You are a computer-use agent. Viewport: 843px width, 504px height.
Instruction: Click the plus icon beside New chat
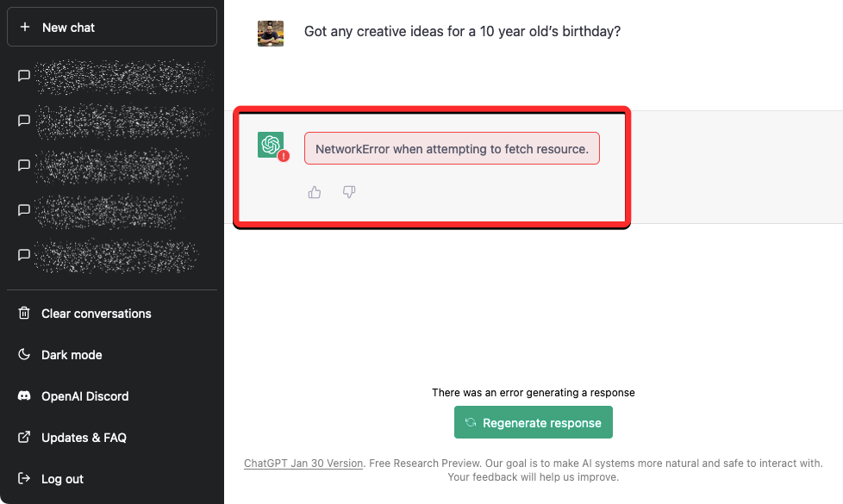(25, 28)
